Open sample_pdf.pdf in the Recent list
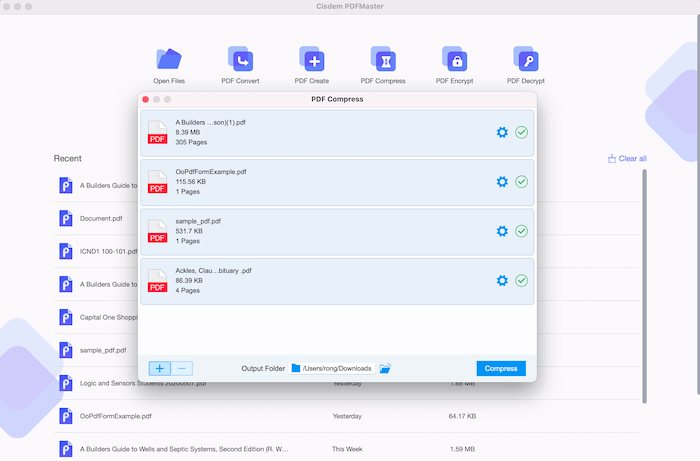Screen dimensions: 700x461 (103, 350)
